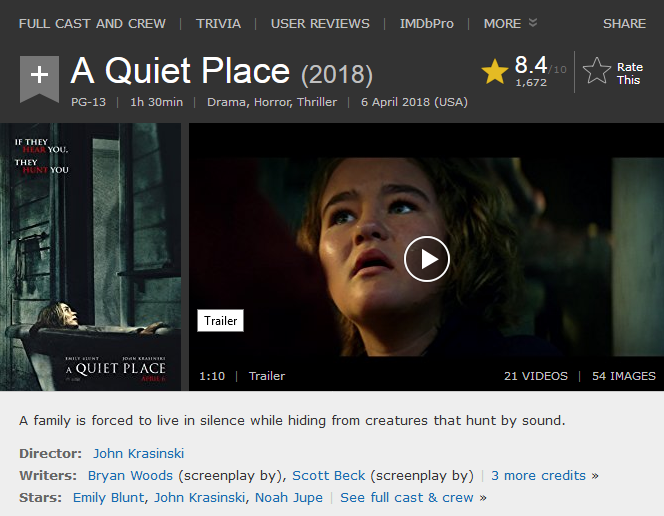Click the (2018) year link
Image resolution: width=664 pixels, height=516 pixels.
coord(337,75)
